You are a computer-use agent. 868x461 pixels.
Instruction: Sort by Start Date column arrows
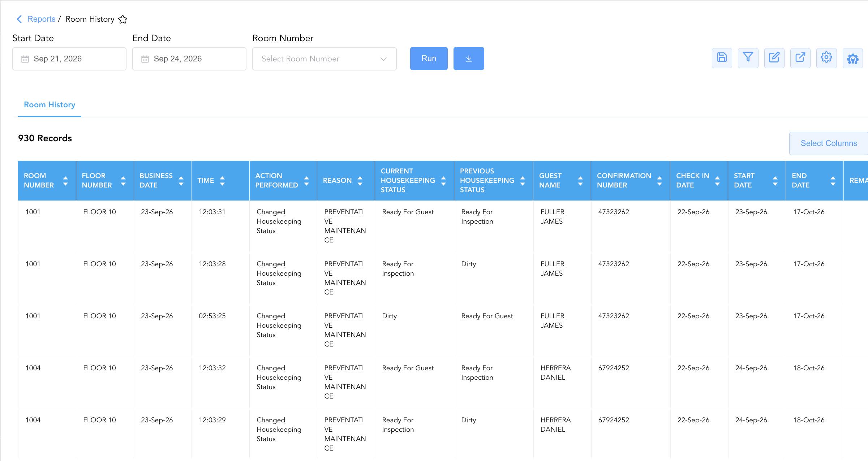tap(775, 181)
